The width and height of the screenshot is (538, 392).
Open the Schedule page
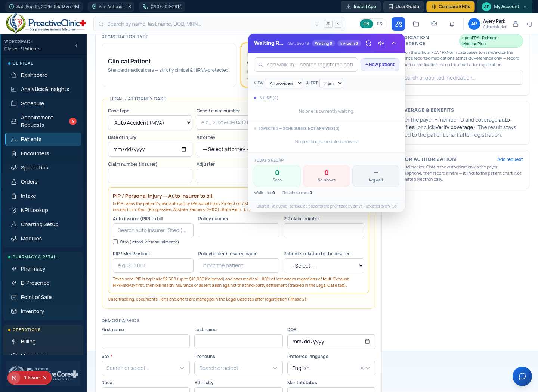click(43, 103)
